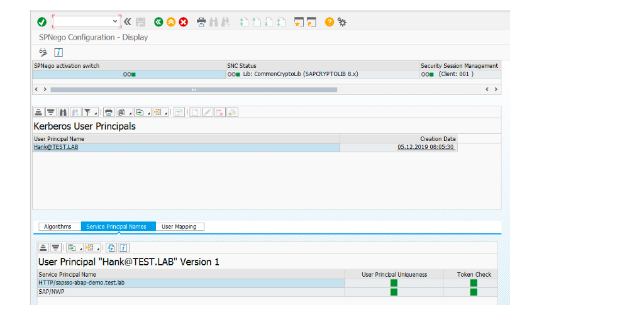Screen dimensions: 644x322
Task: Select the SAP/NWP service principal row
Action: 191,292
